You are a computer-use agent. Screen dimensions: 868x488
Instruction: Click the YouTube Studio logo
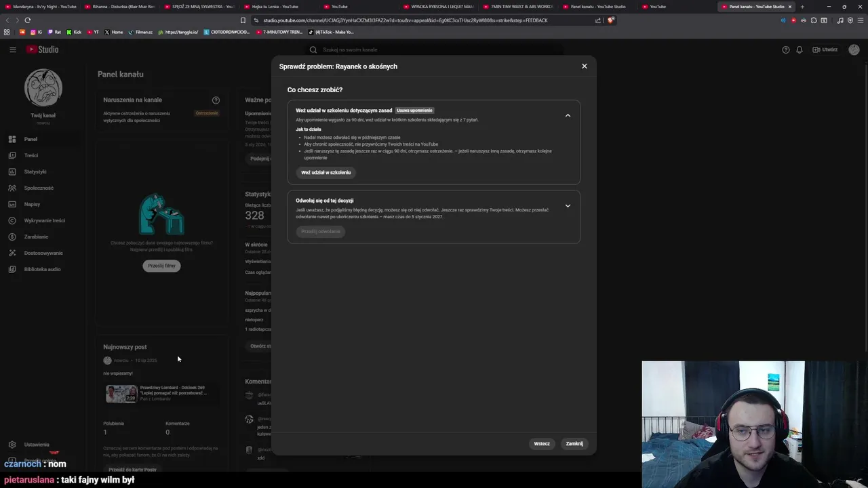click(43, 49)
